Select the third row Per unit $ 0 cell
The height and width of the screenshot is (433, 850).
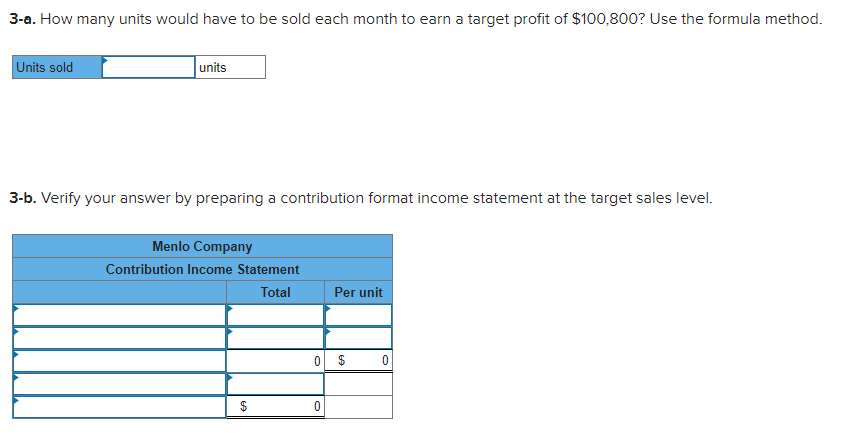tap(358, 360)
